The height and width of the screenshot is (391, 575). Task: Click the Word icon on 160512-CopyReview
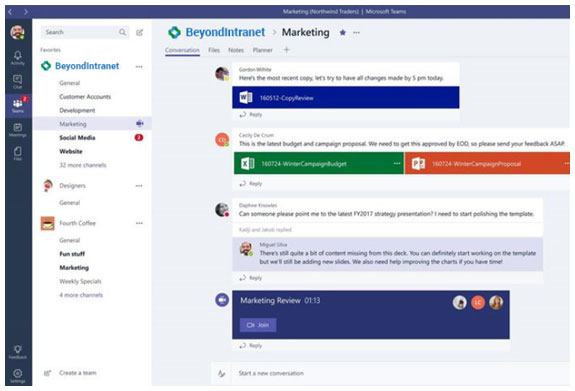pos(246,98)
